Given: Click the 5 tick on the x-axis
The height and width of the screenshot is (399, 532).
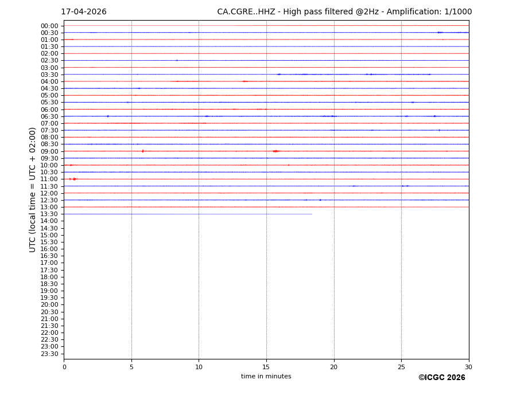Looking at the screenshot, I should (x=131, y=367).
